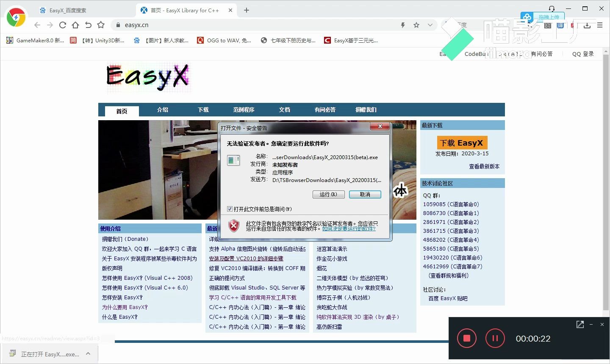Click the browser forward arrow
The height and width of the screenshot is (364, 610).
pyautogui.click(x=50, y=25)
